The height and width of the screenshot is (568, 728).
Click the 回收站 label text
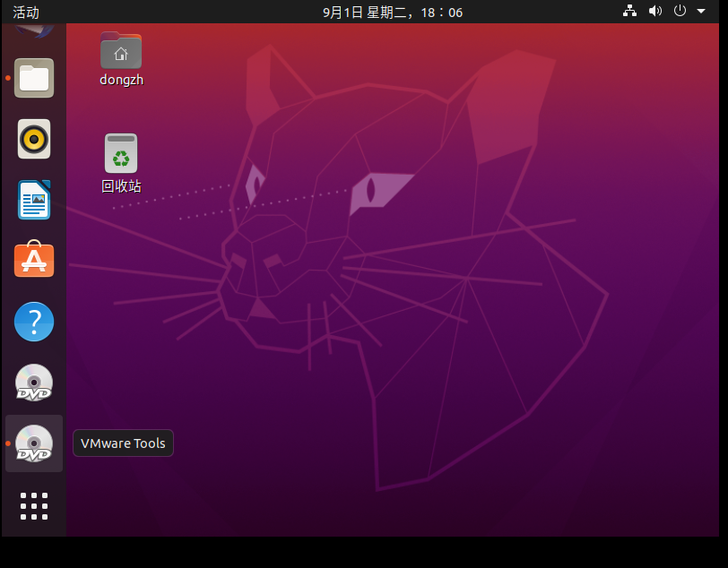click(x=121, y=186)
